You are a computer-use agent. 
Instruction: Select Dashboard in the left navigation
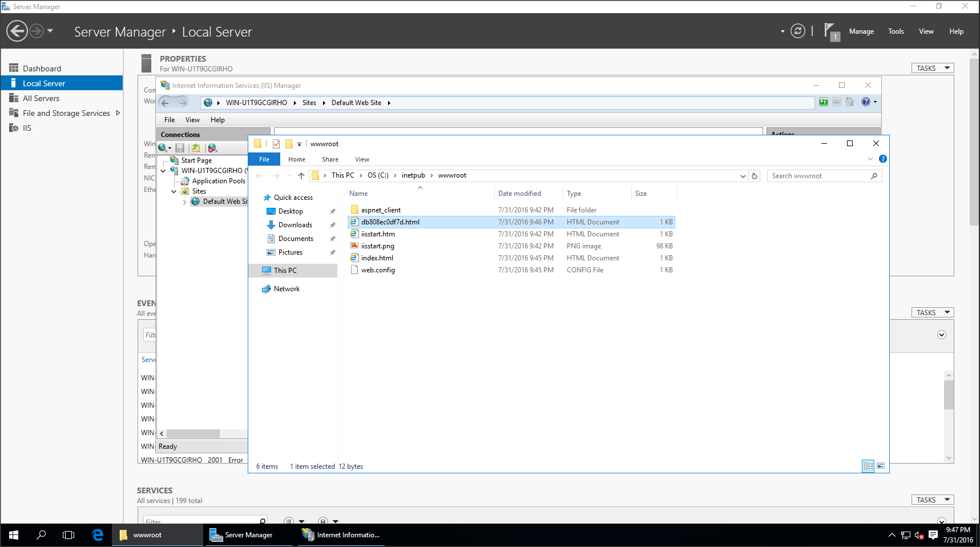42,69
